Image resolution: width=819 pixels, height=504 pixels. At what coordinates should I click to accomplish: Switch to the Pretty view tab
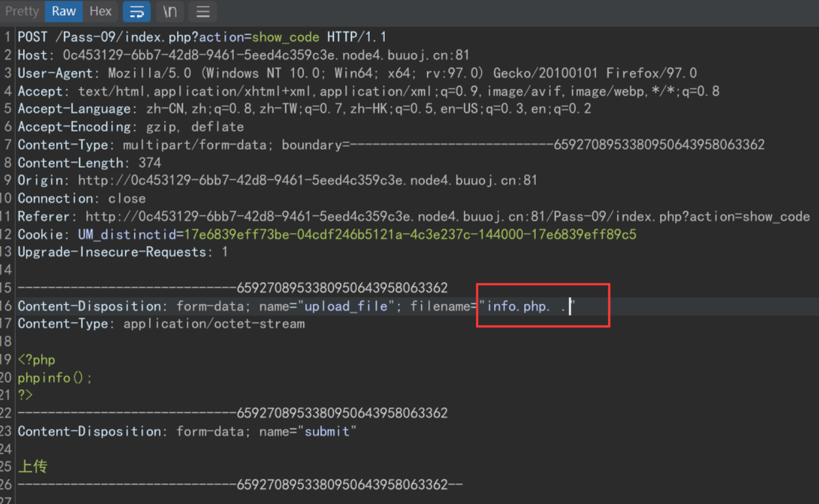22,11
